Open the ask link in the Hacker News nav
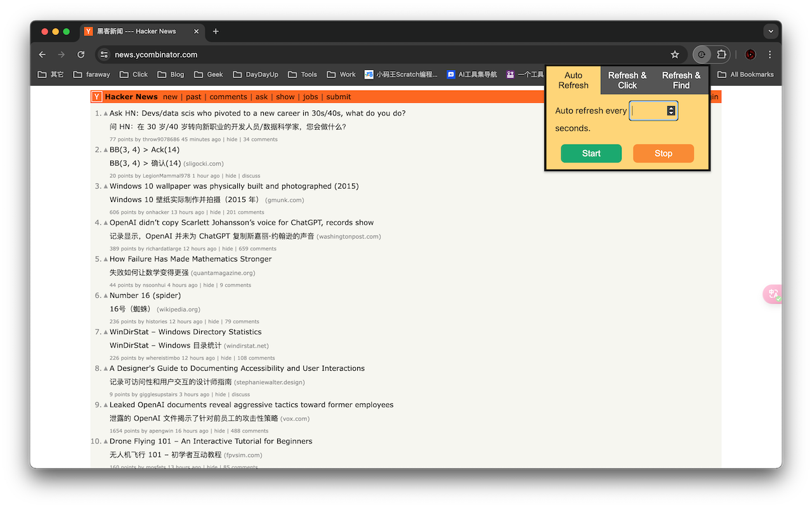Screen dimensions: 812x508 coord(261,97)
